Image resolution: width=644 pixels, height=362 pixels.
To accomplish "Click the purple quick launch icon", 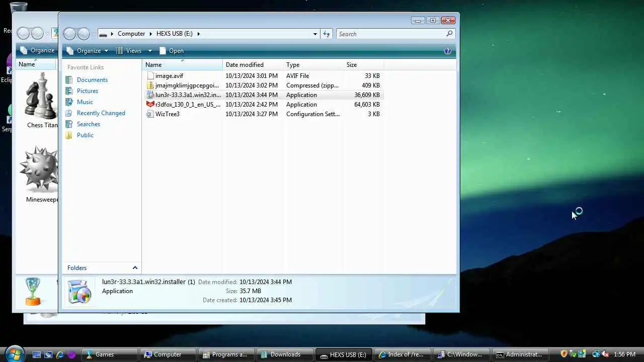I will coord(71,354).
